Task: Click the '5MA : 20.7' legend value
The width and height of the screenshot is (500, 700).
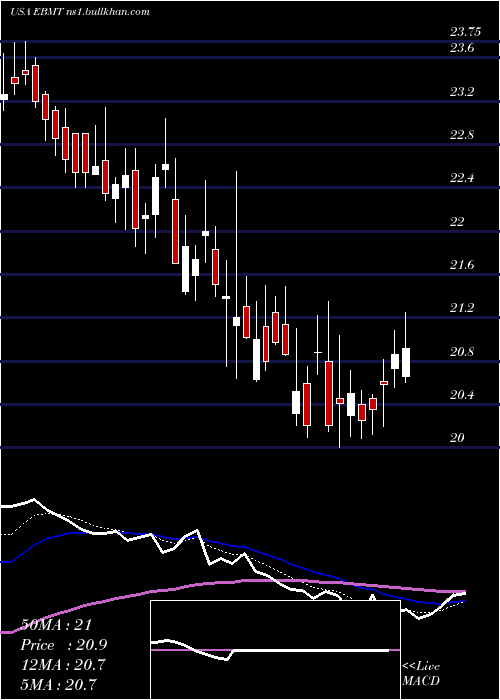Action: click(x=59, y=684)
